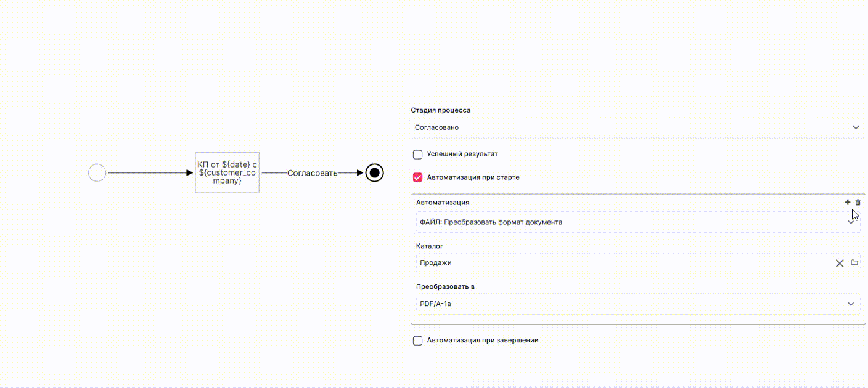This screenshot has height=388, width=868.
Task: Click the Автоматизация при завершении label
Action: click(483, 340)
